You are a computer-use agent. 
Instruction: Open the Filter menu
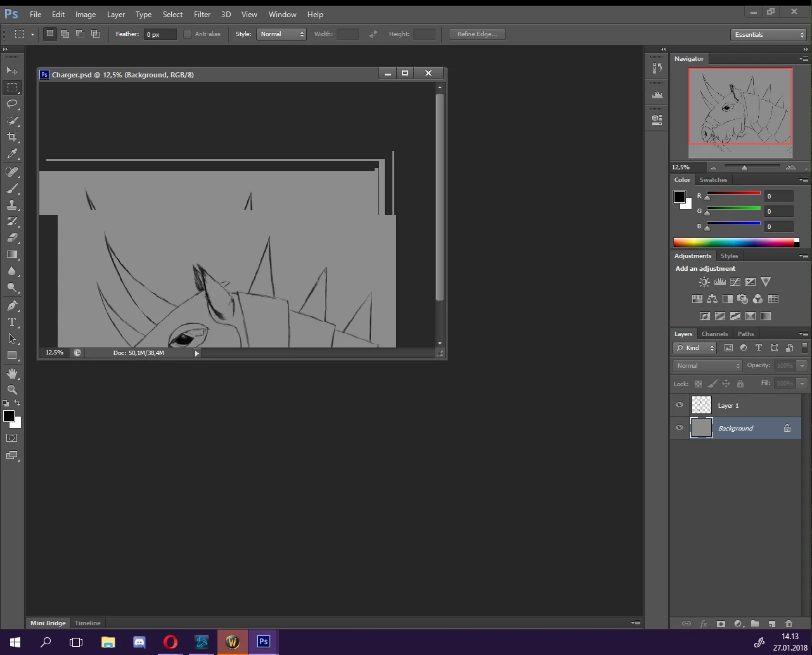(202, 14)
